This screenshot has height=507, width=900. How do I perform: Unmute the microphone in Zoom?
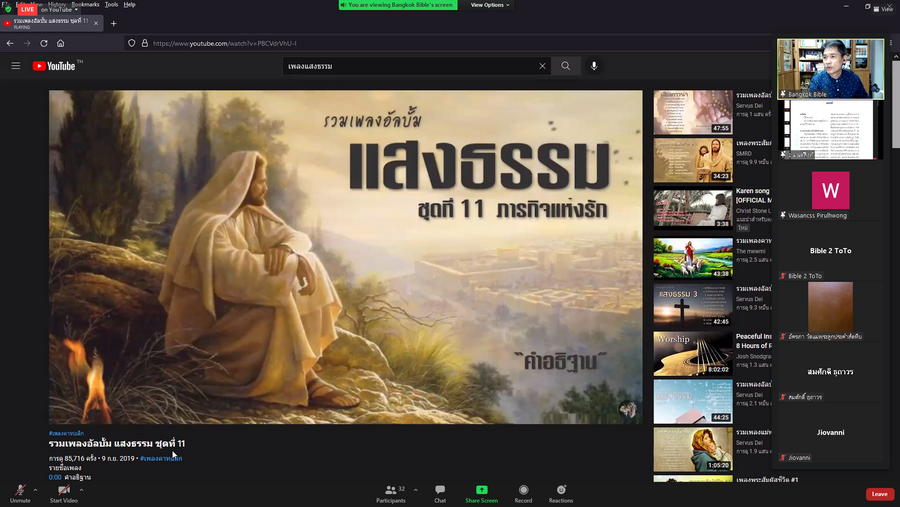point(20,493)
